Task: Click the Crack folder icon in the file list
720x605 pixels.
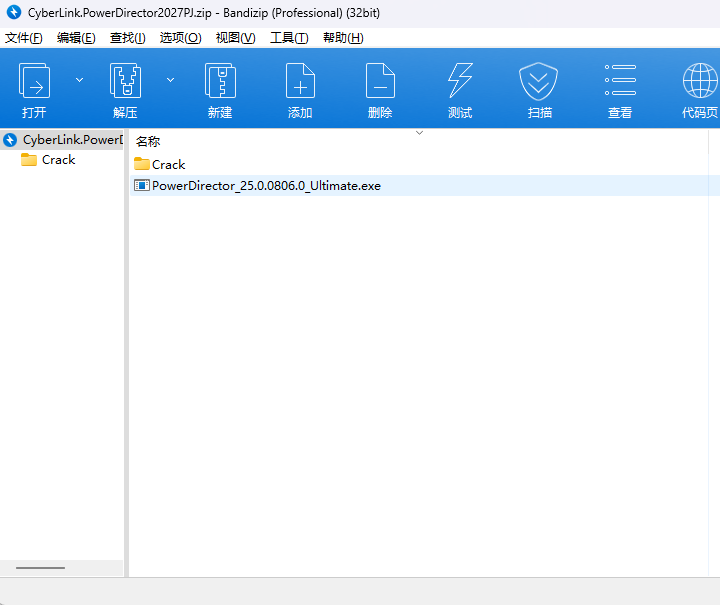Action: (x=142, y=164)
